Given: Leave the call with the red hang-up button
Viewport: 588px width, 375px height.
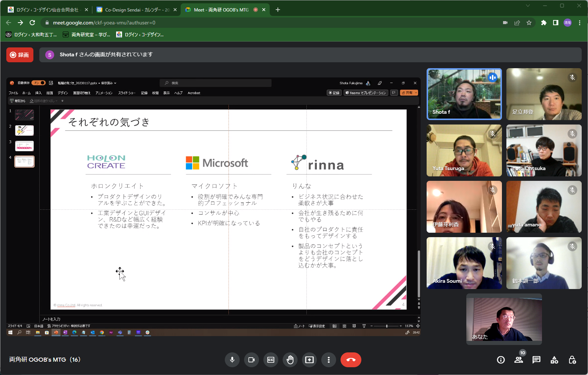Looking at the screenshot, I should tap(351, 360).
